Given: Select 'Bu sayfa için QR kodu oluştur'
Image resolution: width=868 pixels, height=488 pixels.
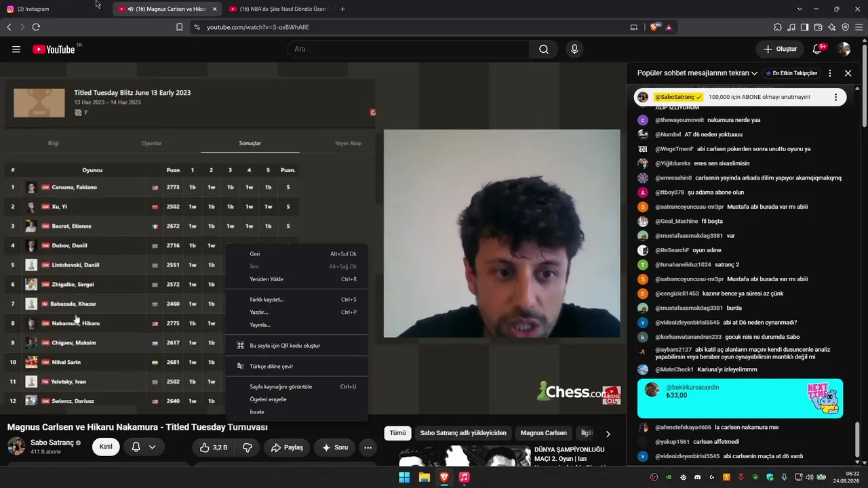Looking at the screenshot, I should (x=296, y=346).
